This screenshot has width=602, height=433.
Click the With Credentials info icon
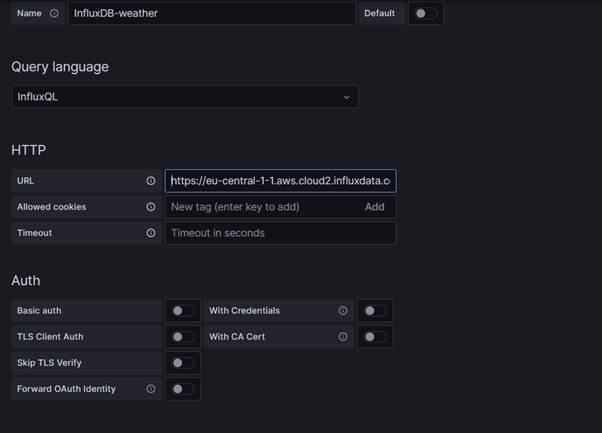(x=343, y=311)
